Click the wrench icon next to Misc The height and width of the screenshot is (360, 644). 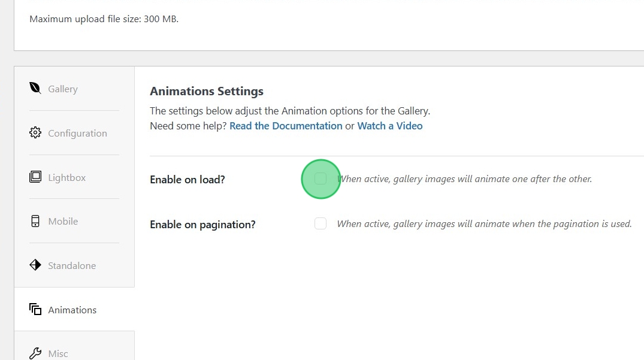click(x=35, y=353)
